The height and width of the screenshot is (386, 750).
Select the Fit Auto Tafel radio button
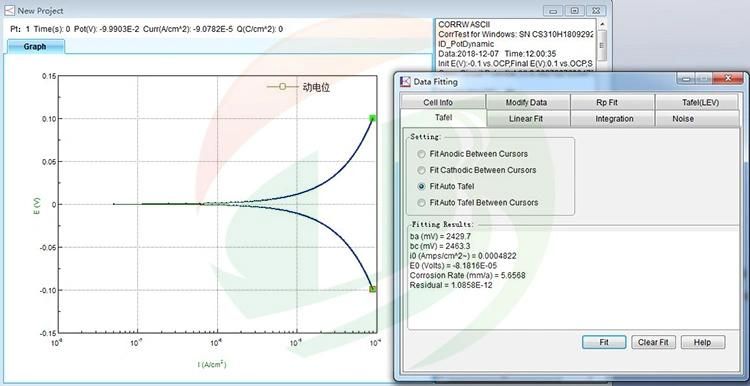(421, 187)
